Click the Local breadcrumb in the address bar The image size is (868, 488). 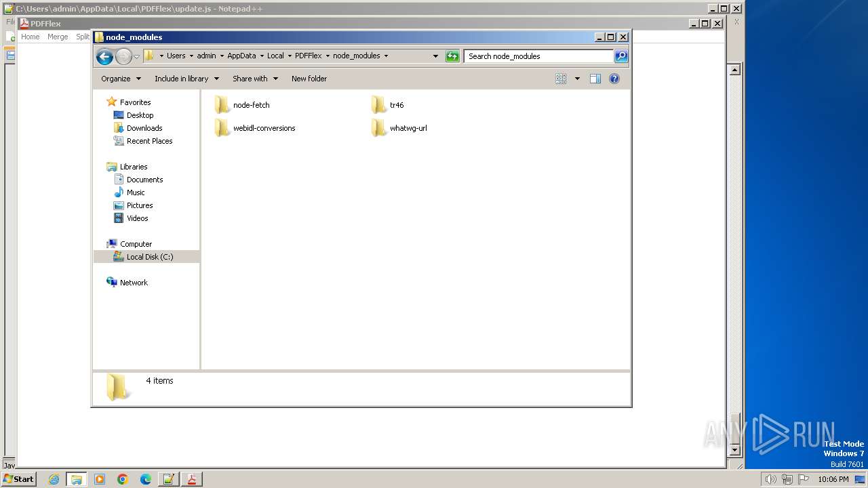275,56
